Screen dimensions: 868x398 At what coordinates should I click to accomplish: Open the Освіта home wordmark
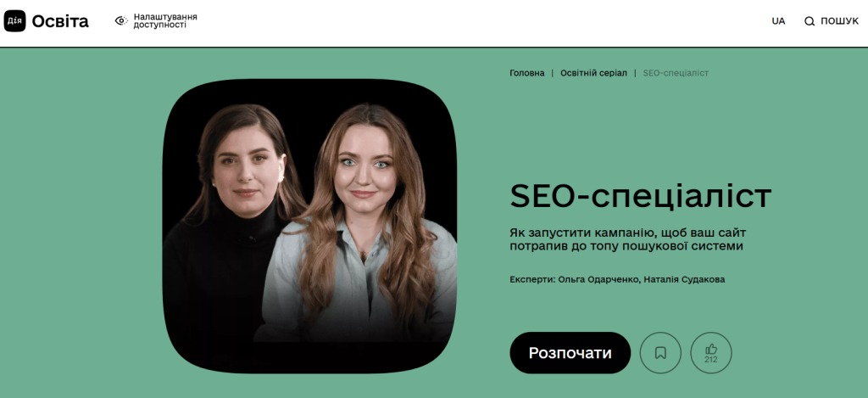60,21
